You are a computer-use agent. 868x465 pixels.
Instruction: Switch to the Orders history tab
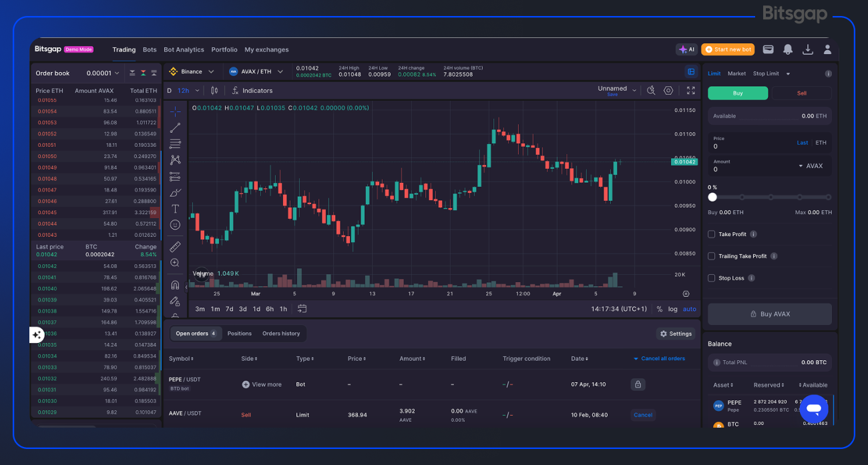(x=281, y=334)
